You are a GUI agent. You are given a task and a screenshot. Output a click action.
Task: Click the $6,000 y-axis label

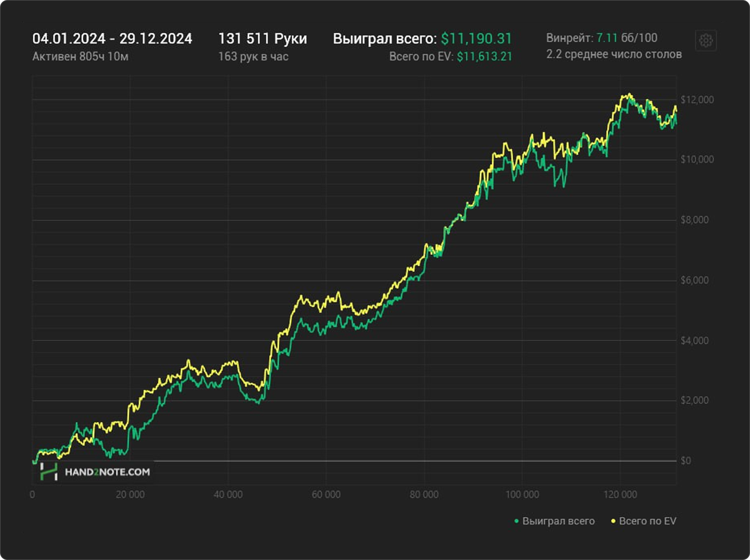pyautogui.click(x=694, y=280)
